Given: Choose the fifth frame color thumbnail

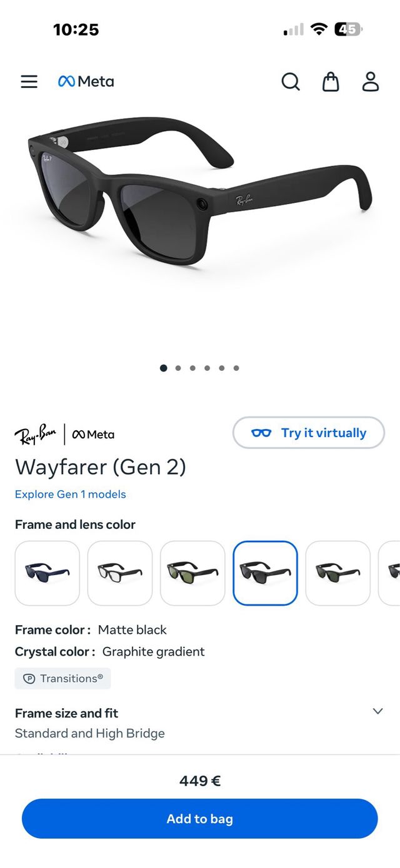Looking at the screenshot, I should (338, 573).
